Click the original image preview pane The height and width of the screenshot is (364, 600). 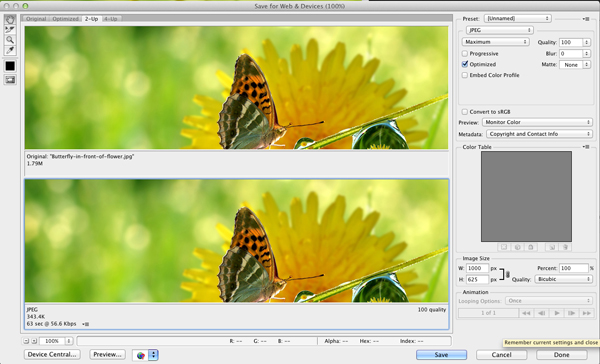(x=236, y=88)
